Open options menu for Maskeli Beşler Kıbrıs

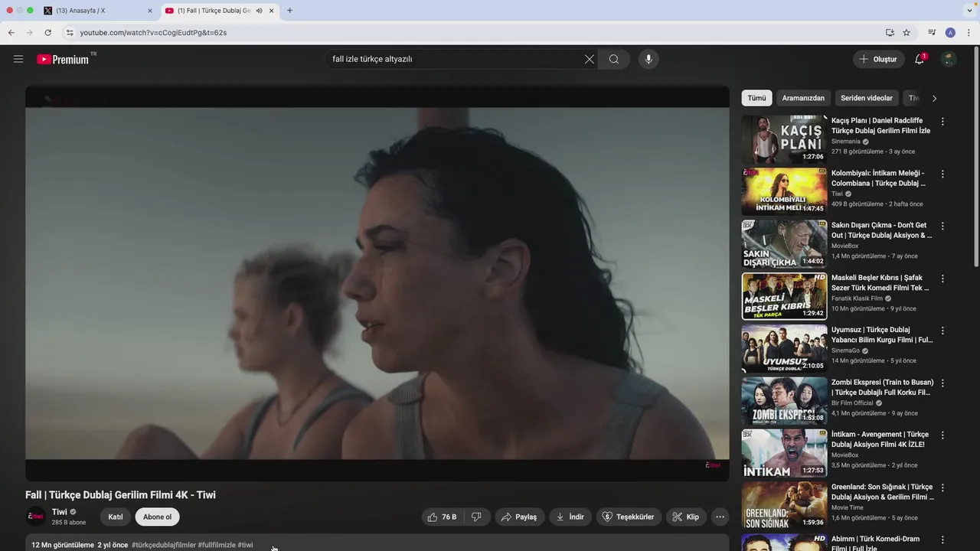point(942,279)
